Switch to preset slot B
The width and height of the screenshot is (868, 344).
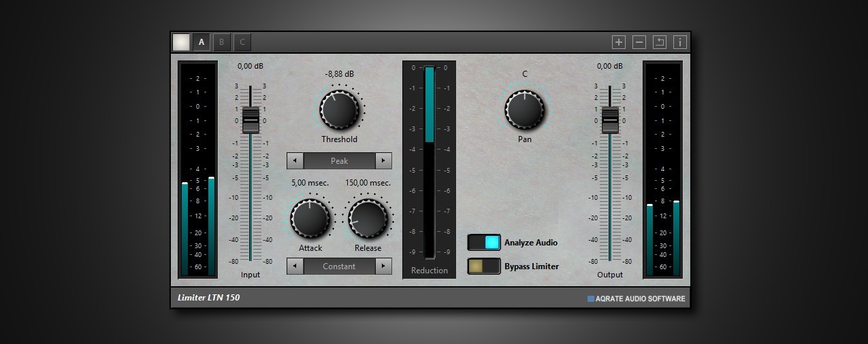coord(221,42)
